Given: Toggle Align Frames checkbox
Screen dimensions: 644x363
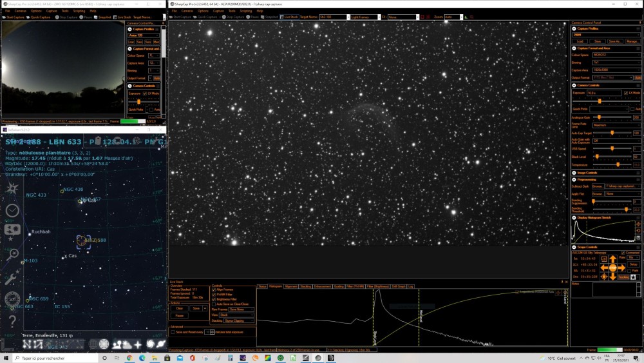Looking at the screenshot, I should tap(214, 290).
